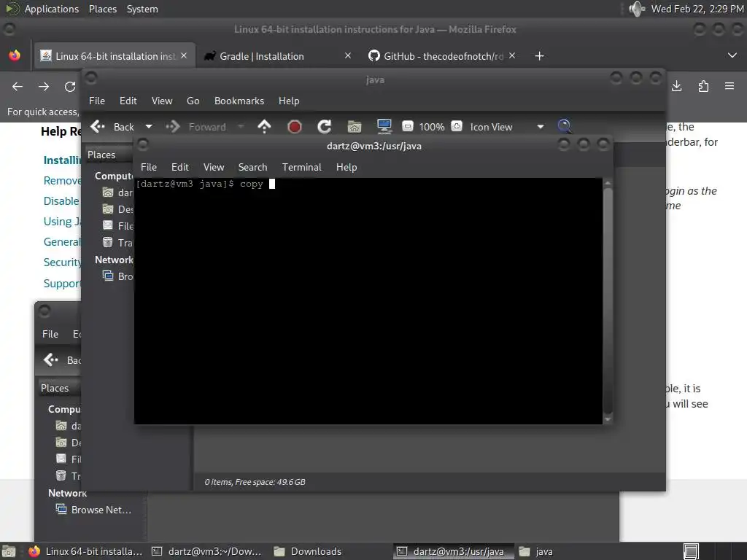
Task: Click Back arrow in java file manager
Action: click(98, 127)
